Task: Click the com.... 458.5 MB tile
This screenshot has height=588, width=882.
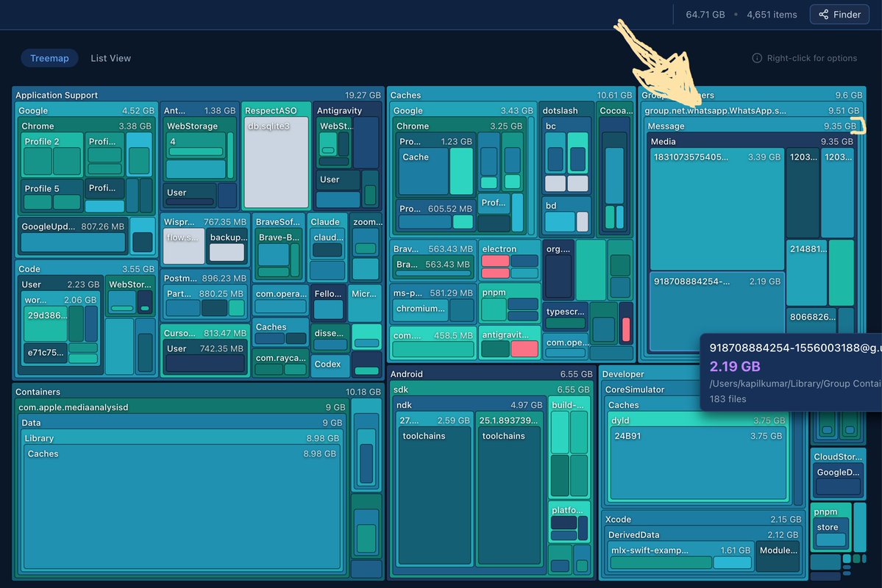Action: (x=433, y=342)
